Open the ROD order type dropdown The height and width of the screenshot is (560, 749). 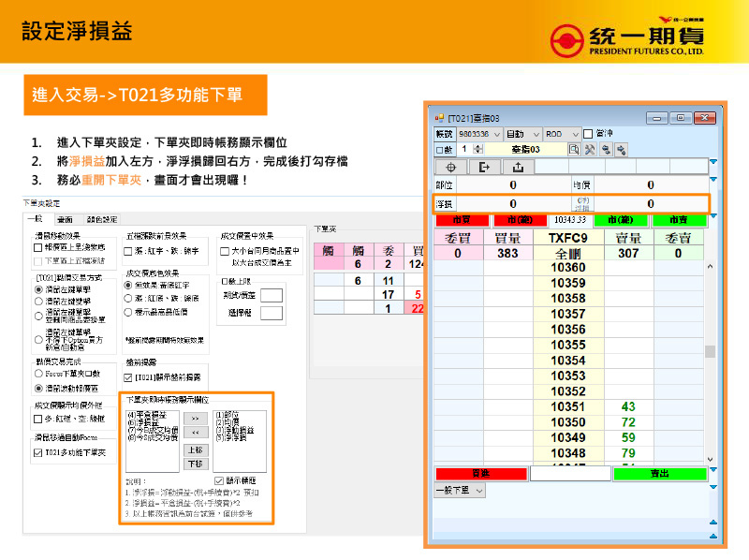(563, 134)
